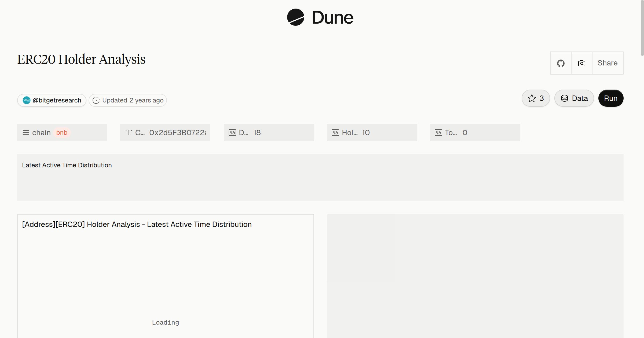Click the black Run button
Screen dimensions: 644x338
coord(611,98)
